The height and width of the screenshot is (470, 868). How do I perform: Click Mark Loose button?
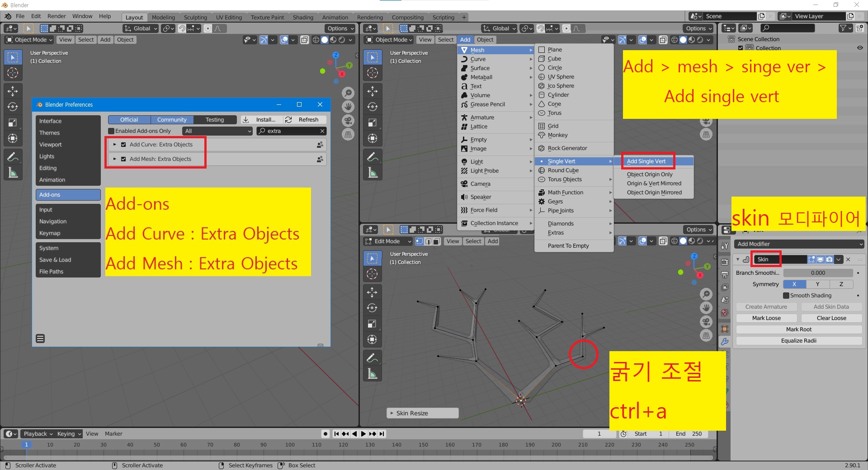(766, 318)
